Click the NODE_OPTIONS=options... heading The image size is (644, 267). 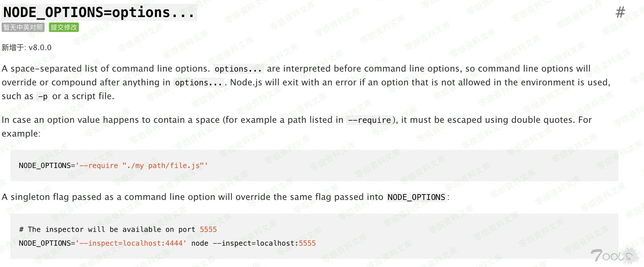(x=99, y=13)
